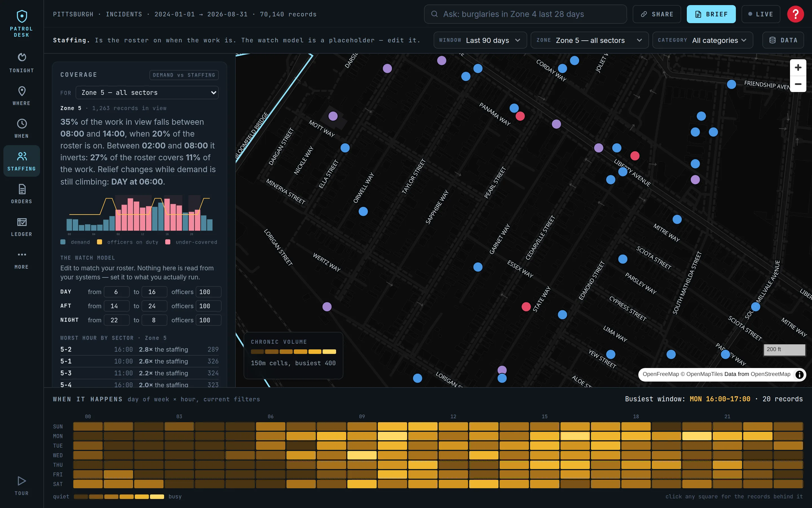The width and height of the screenshot is (812, 508).
Task: Edit the NIGHT shift from hour field
Action: (x=116, y=320)
